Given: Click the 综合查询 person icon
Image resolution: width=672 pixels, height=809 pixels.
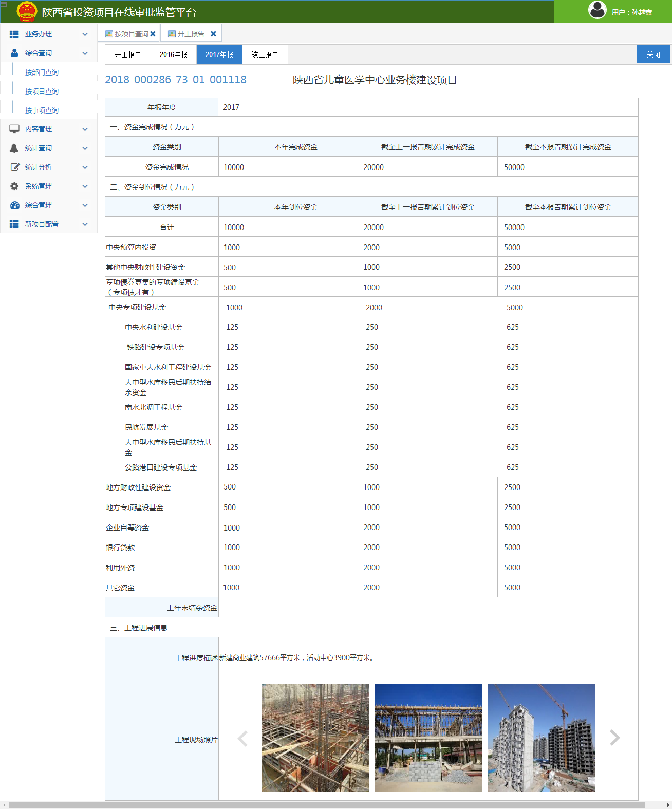Looking at the screenshot, I should coord(14,53).
